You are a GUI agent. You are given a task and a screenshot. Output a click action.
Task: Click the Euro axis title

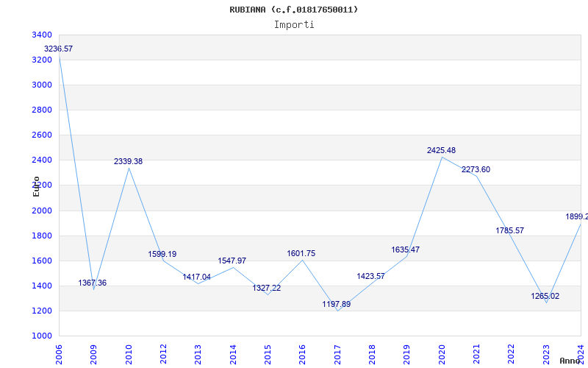tap(36, 187)
